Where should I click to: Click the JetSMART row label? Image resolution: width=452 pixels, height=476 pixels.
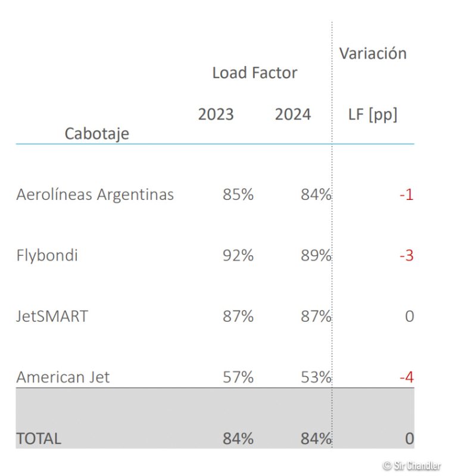52,316
